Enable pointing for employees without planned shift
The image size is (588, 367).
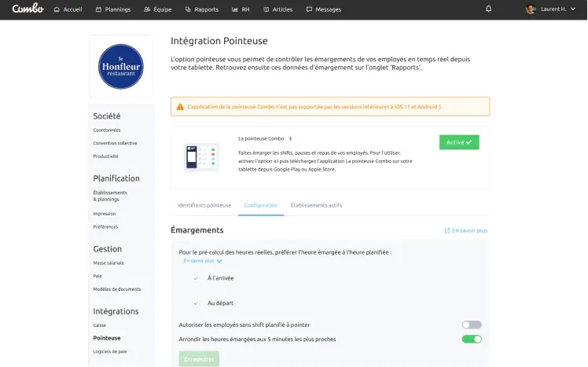pos(472,325)
